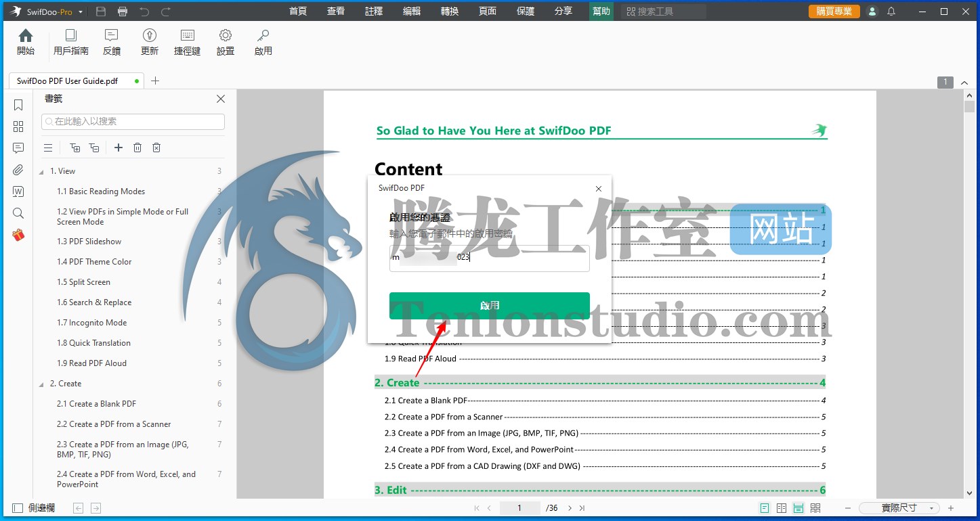Open the user account icon
Viewport: 980px width, 521px height.
point(872,12)
